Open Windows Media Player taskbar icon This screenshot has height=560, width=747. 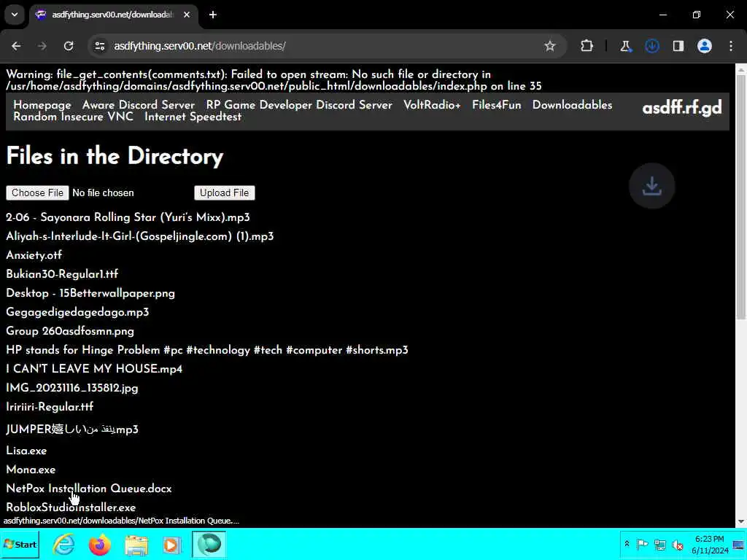[172, 545]
